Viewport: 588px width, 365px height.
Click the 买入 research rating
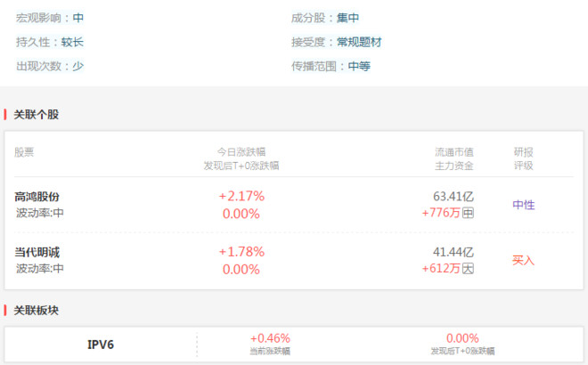(x=524, y=260)
